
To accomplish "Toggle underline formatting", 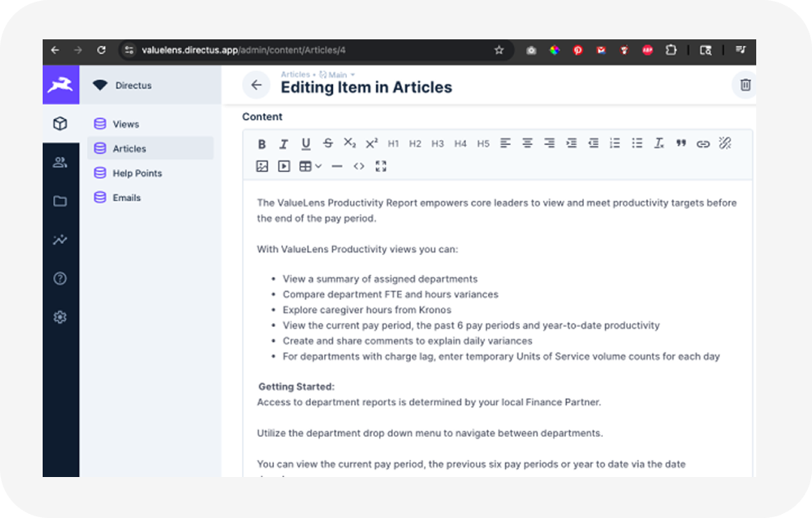I will pyautogui.click(x=306, y=143).
